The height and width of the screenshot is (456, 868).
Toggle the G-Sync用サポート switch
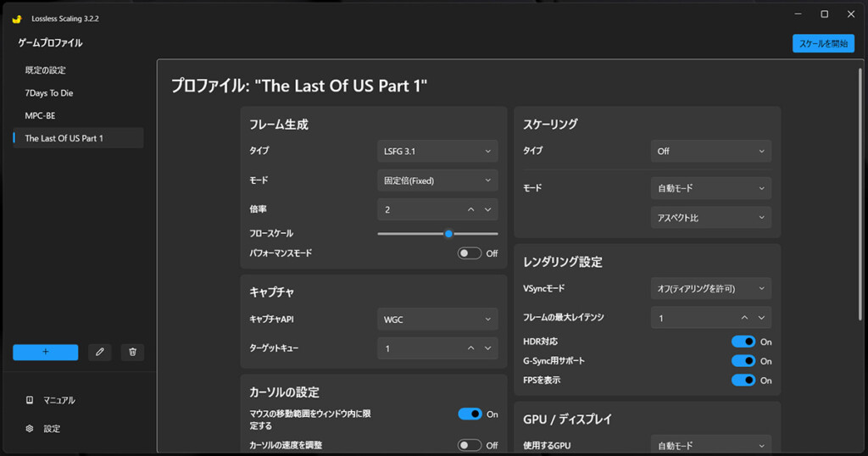tap(743, 361)
